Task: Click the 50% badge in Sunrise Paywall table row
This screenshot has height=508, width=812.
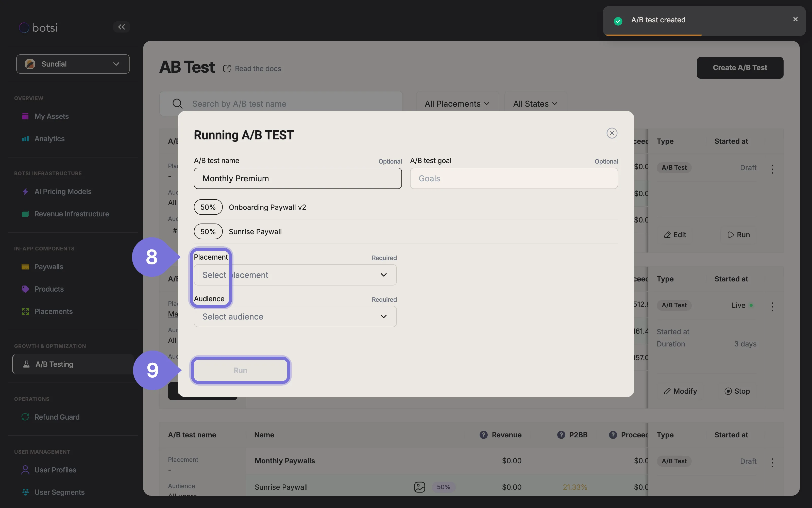Action: (x=444, y=487)
